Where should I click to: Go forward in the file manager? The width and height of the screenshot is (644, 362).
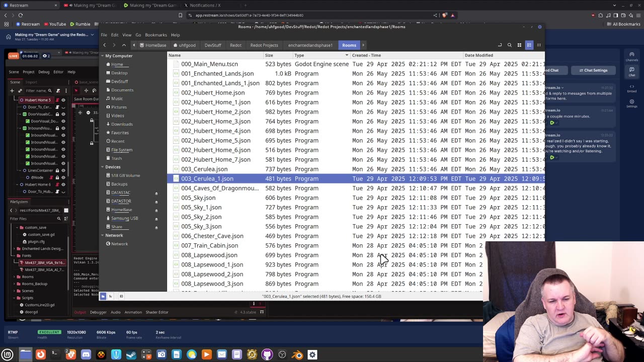(x=114, y=45)
